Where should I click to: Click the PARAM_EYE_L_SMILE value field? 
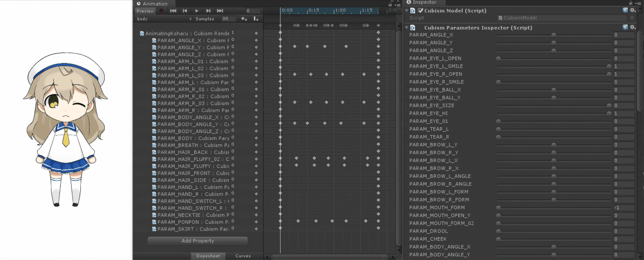tap(624, 66)
